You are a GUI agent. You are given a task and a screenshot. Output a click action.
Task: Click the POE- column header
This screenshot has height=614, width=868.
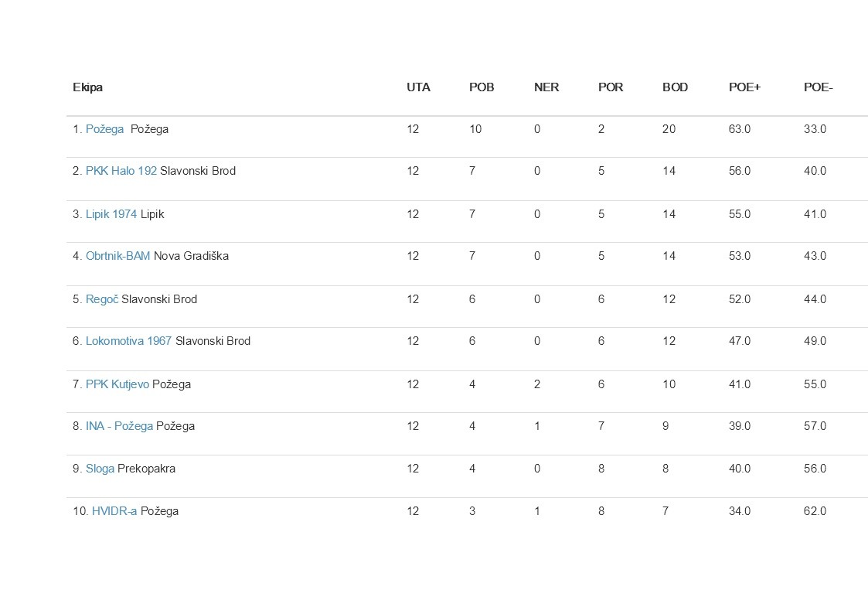tap(818, 87)
